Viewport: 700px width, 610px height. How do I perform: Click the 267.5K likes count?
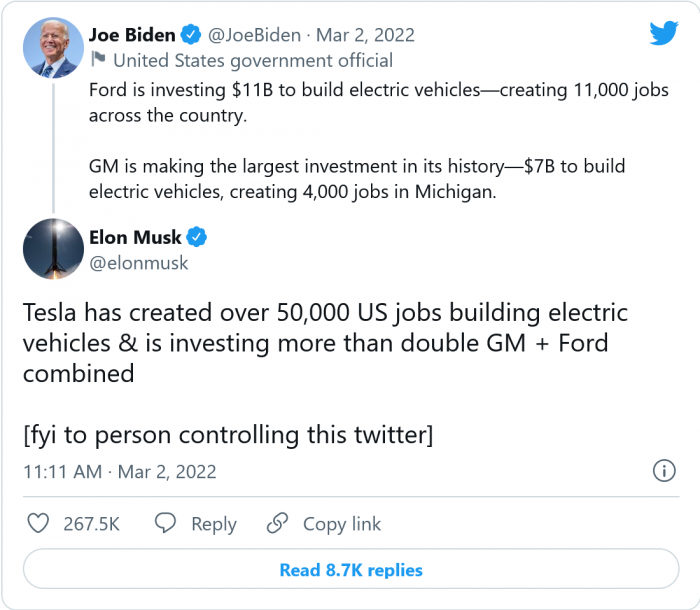(90, 524)
